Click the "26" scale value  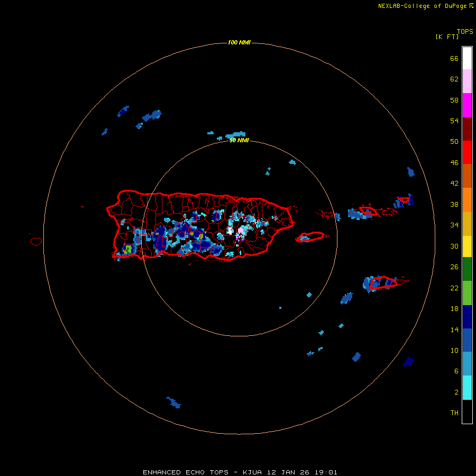point(454,267)
